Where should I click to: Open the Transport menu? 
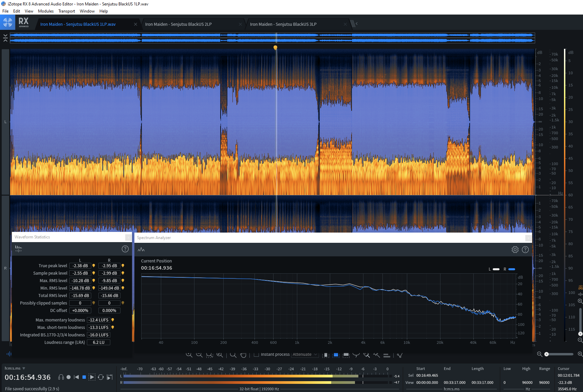[x=67, y=11]
